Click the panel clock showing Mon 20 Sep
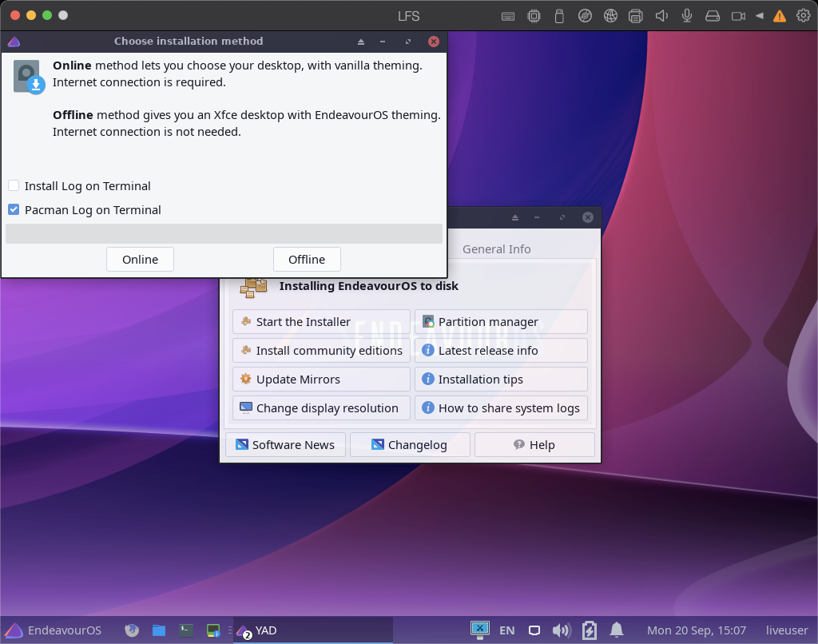Viewport: 818px width, 644px height. [x=697, y=630]
